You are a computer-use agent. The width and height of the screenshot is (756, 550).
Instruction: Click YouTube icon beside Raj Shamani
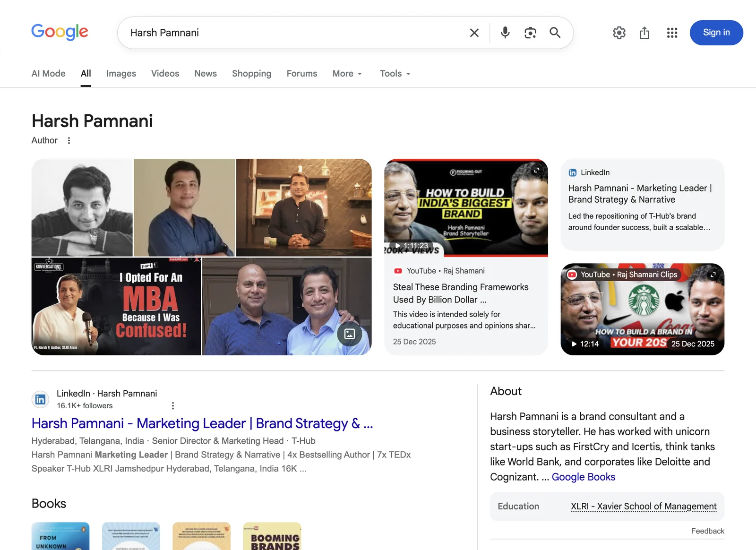tap(398, 271)
